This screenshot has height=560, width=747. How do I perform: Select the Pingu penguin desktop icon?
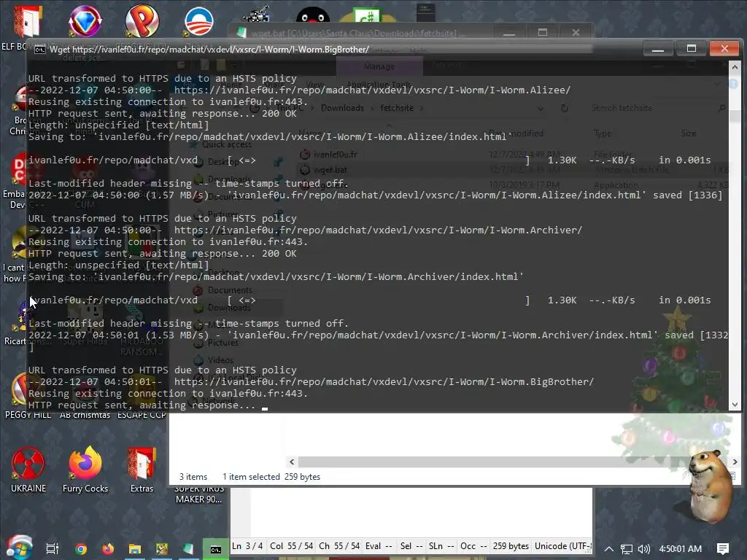click(x=312, y=15)
